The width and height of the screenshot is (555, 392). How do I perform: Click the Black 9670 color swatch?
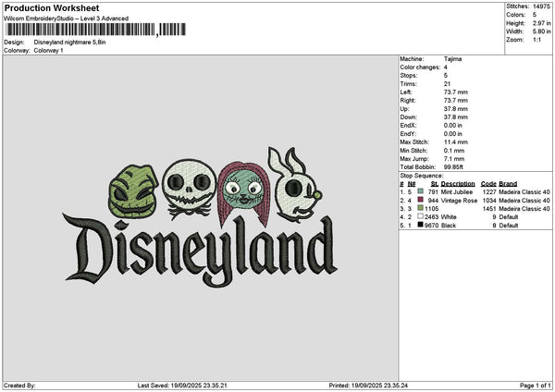(421, 225)
